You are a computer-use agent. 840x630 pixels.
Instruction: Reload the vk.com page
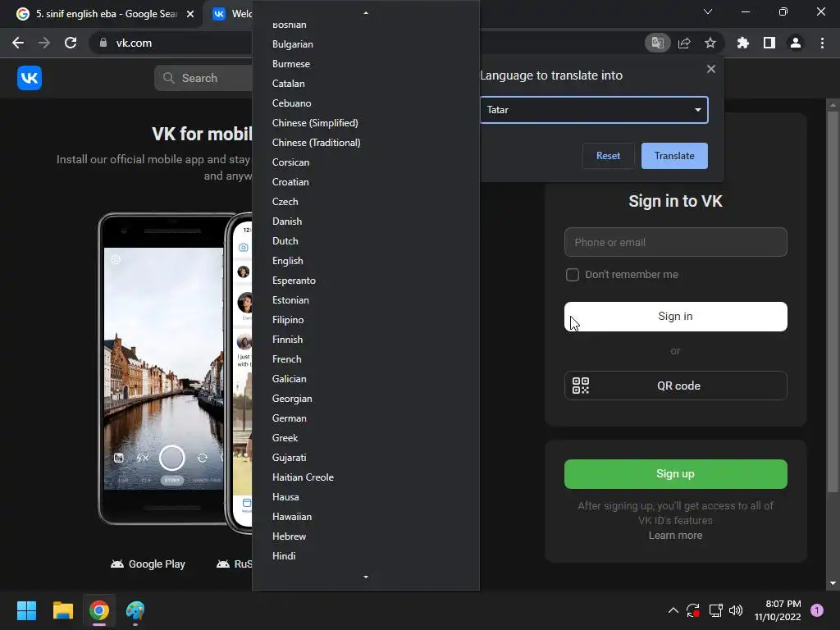[x=71, y=43]
